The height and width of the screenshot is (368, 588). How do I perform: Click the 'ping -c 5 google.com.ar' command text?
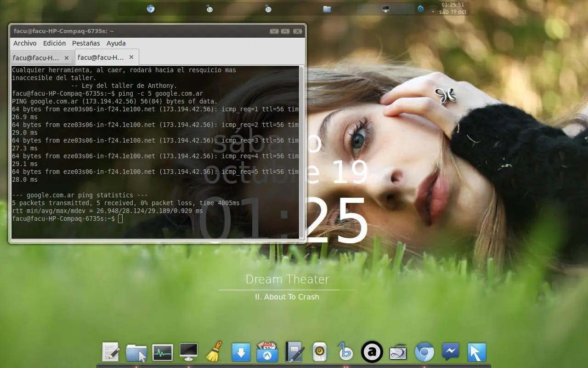(160, 93)
